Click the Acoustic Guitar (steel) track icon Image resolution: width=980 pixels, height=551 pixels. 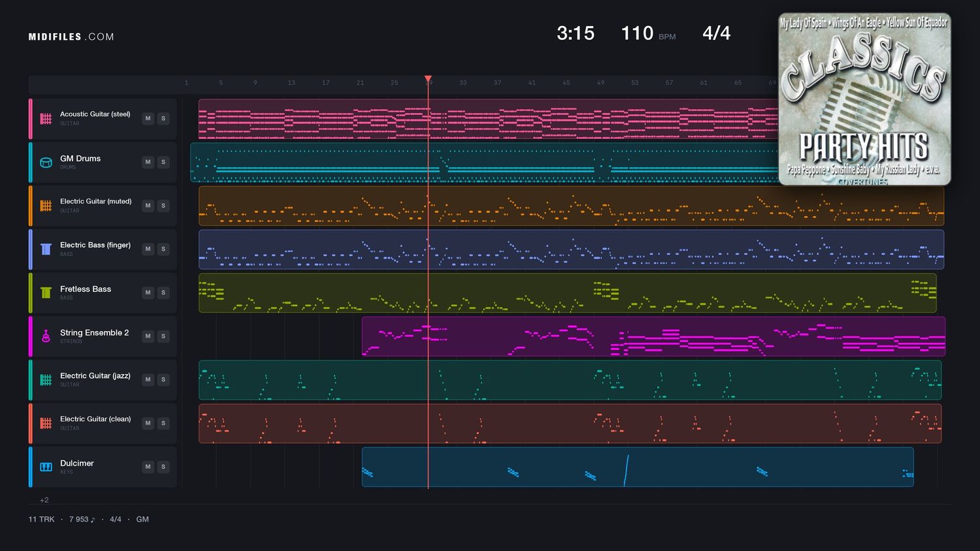pyautogui.click(x=46, y=119)
